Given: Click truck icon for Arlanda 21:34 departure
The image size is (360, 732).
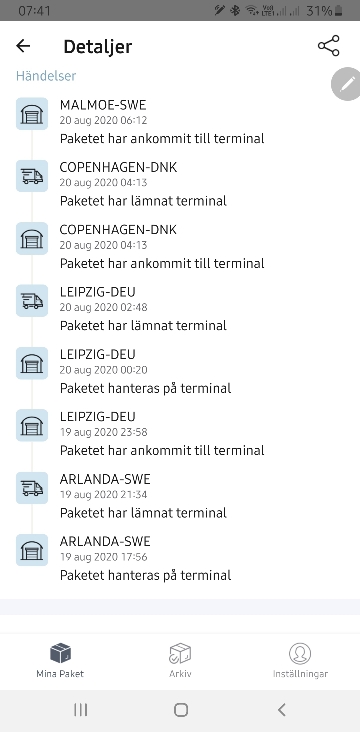Looking at the screenshot, I should (32, 488).
